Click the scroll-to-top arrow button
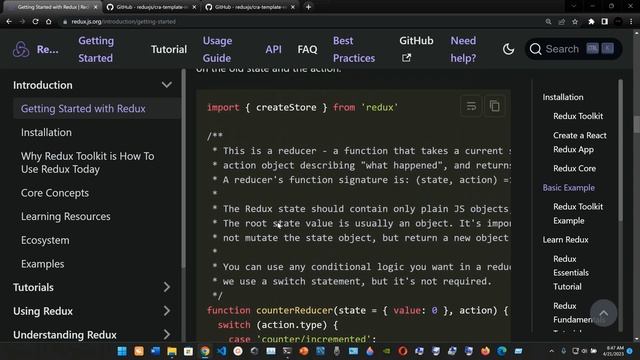Image resolution: width=640 pixels, height=360 pixels. click(603, 313)
